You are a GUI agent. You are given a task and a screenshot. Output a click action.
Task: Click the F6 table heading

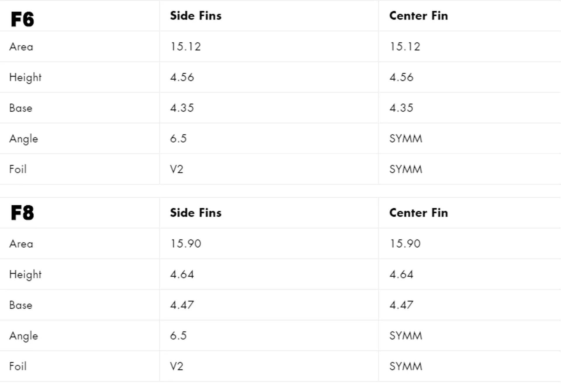click(x=22, y=19)
